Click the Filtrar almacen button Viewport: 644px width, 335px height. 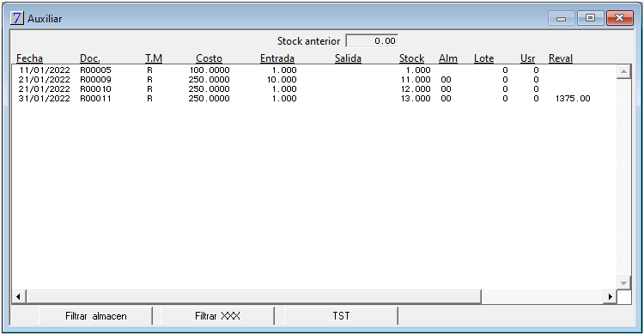click(95, 316)
